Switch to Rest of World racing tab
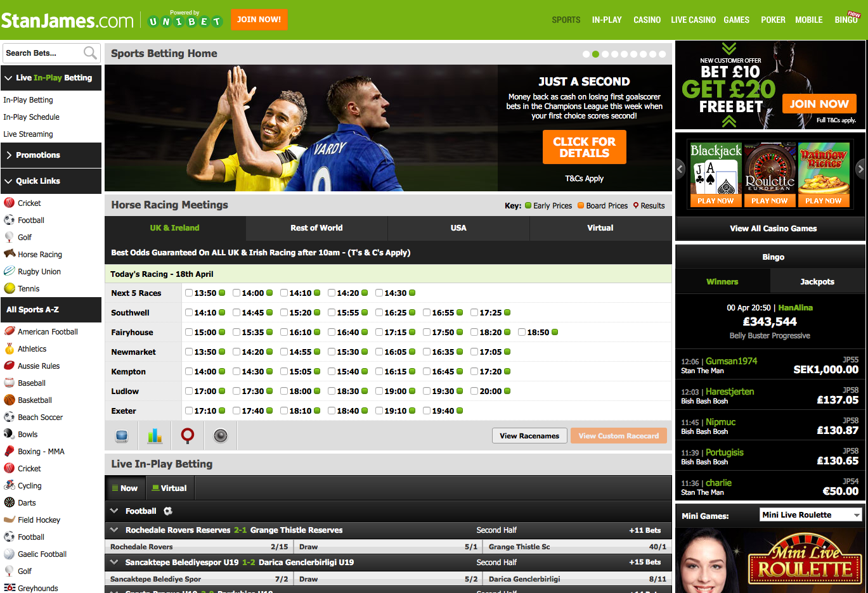Screen dimensions: 868x593 tap(316, 228)
